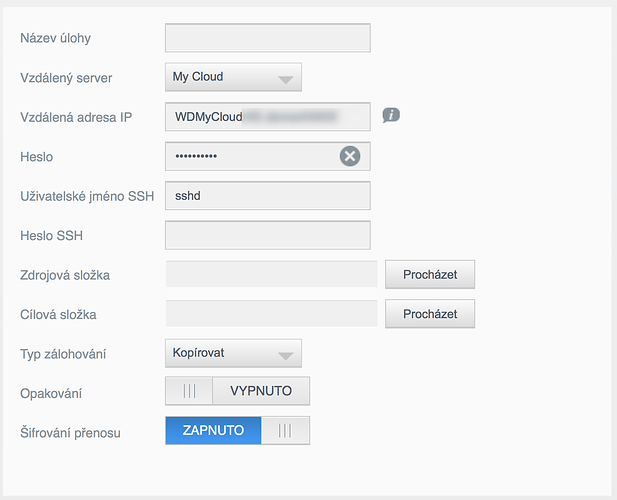Select the Kopírovat backup type value
617x500 pixels.
pyautogui.click(x=215, y=354)
